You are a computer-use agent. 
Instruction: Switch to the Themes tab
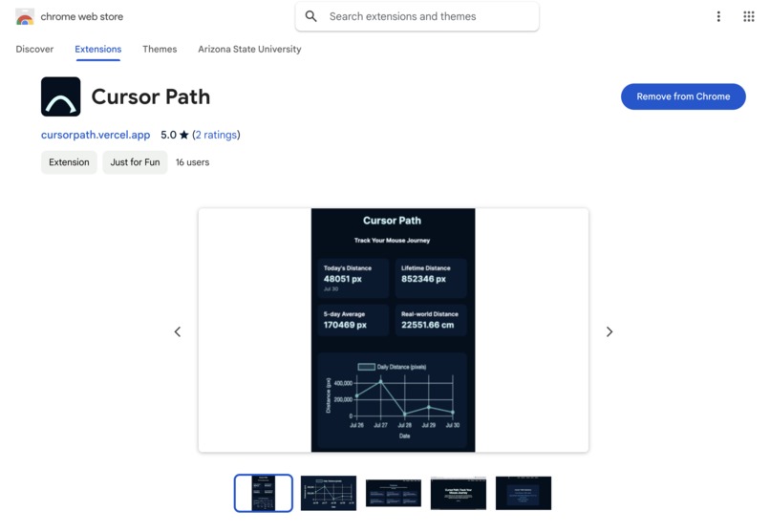[x=160, y=49]
